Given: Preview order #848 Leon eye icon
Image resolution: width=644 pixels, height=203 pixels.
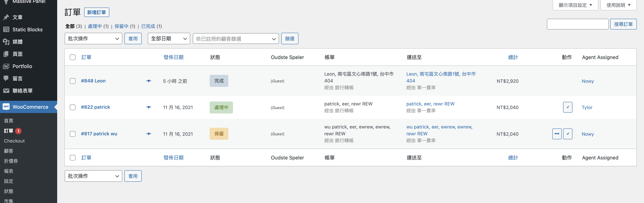Looking at the screenshot, I should tap(149, 81).
